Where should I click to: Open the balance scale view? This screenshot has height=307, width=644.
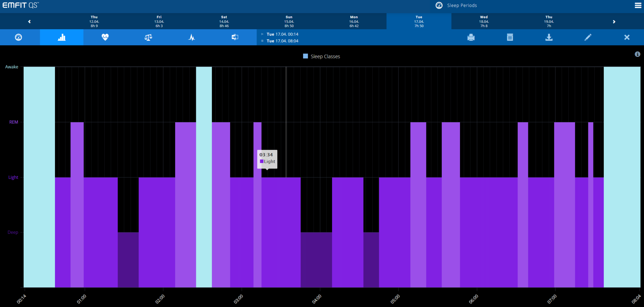coord(148,37)
